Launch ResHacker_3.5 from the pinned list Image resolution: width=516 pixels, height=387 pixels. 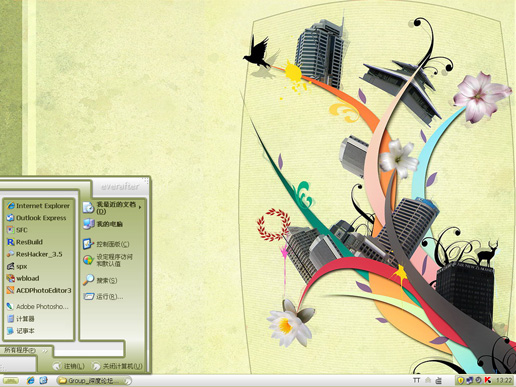(x=35, y=254)
